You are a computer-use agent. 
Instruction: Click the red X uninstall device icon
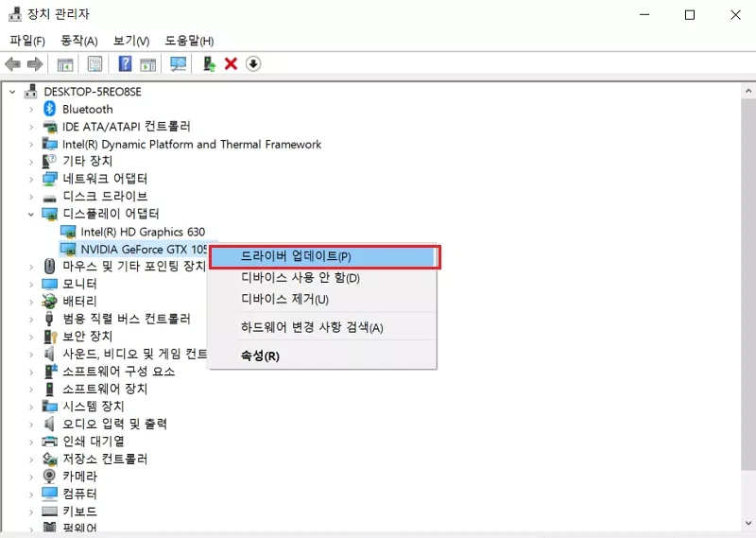coord(231,63)
